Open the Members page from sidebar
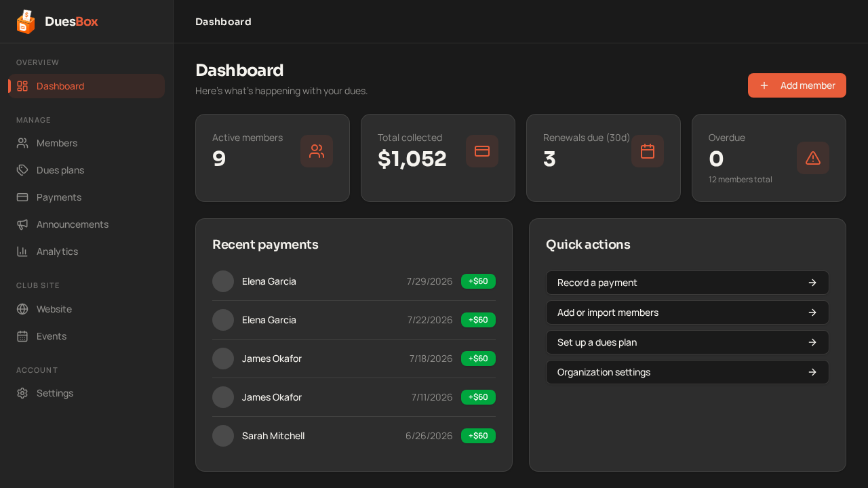This screenshot has height=488, width=868. [x=87, y=143]
